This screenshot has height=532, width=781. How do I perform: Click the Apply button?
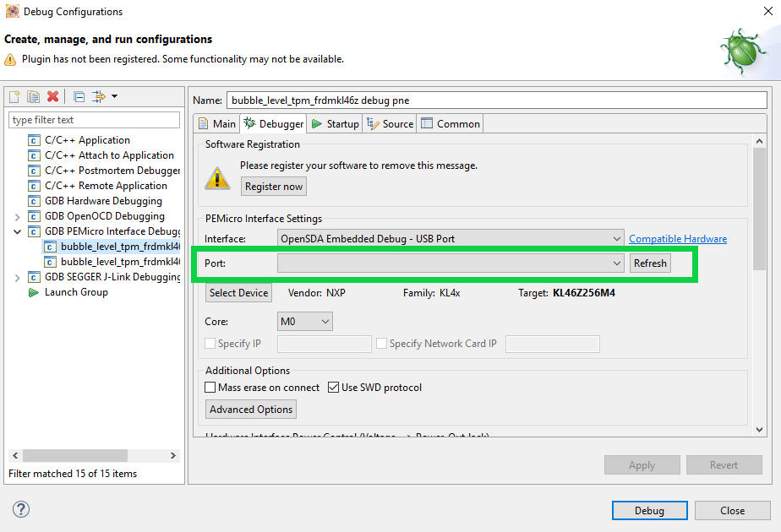tap(642, 465)
